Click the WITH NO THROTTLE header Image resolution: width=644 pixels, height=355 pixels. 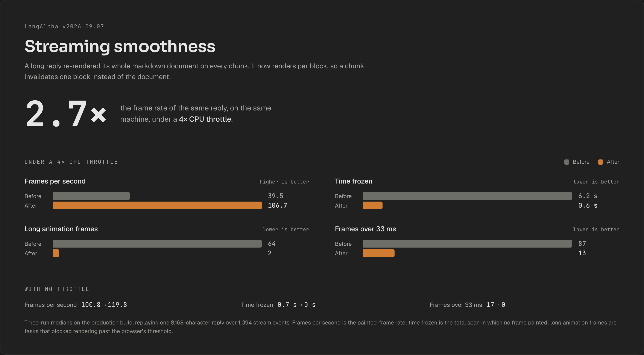coord(57,289)
